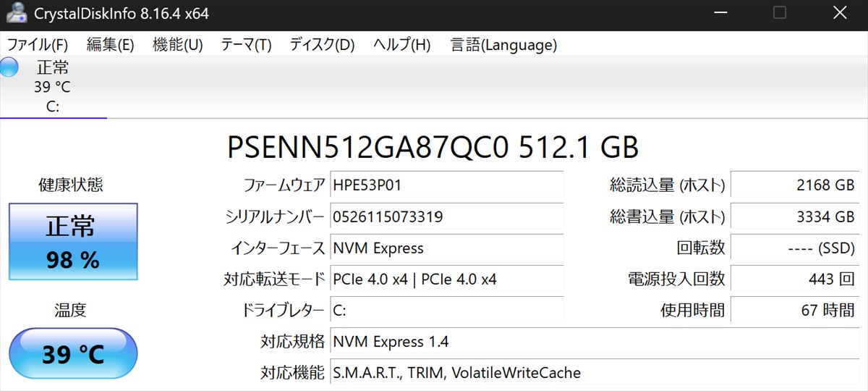The height and width of the screenshot is (391, 868).
Task: Click the CrystalDiskInfo app icon in title bar
Action: click(x=16, y=12)
